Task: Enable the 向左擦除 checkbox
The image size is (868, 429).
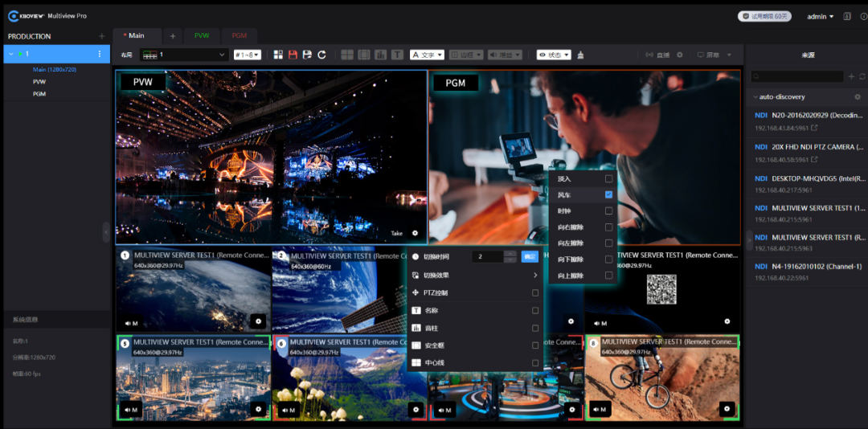Action: [608, 243]
